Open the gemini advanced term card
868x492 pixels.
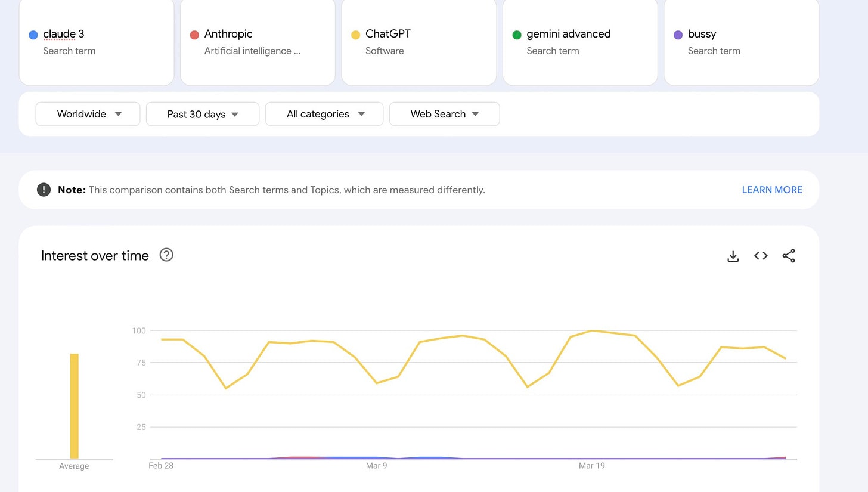point(579,42)
